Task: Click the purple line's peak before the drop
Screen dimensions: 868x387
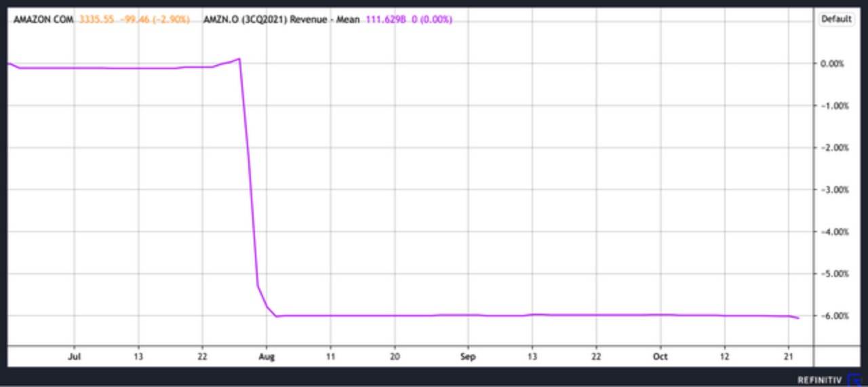Action: coord(240,59)
